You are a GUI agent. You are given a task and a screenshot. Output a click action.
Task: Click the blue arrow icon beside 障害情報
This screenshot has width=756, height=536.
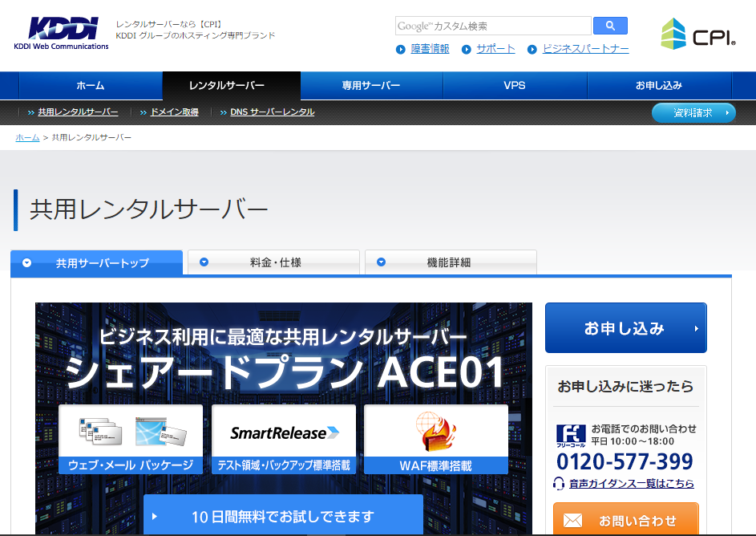click(x=400, y=49)
